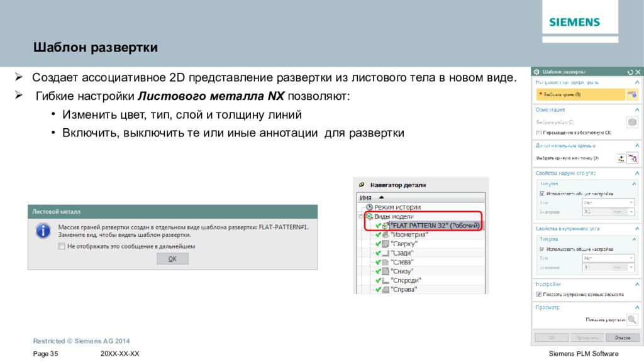Collapse the Ориентация section
Image resolution: width=644 pixels, height=362 pixels.
[x=637, y=110]
